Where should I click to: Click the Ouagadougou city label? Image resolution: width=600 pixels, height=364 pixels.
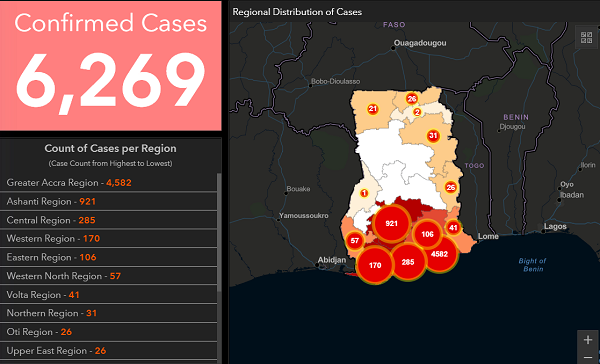point(420,43)
